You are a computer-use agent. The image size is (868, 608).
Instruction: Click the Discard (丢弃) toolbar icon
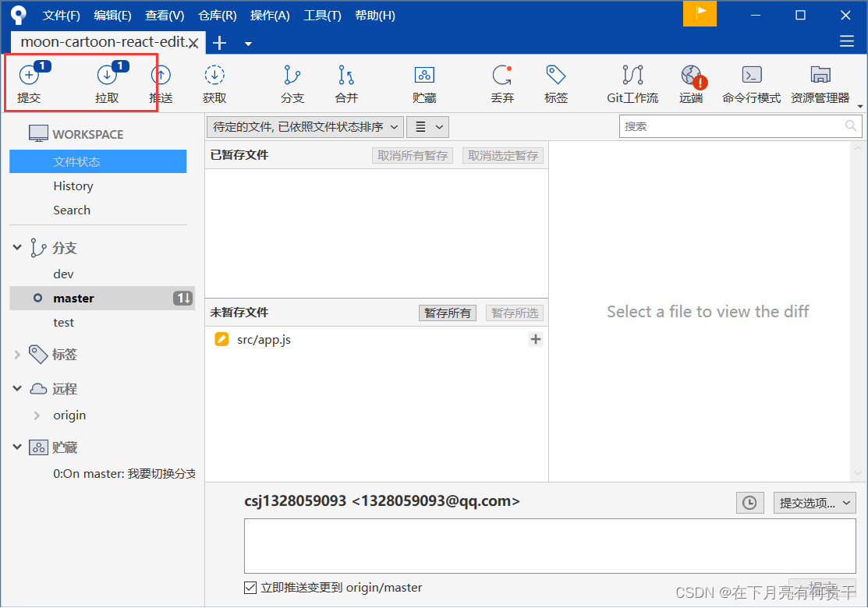coord(502,83)
